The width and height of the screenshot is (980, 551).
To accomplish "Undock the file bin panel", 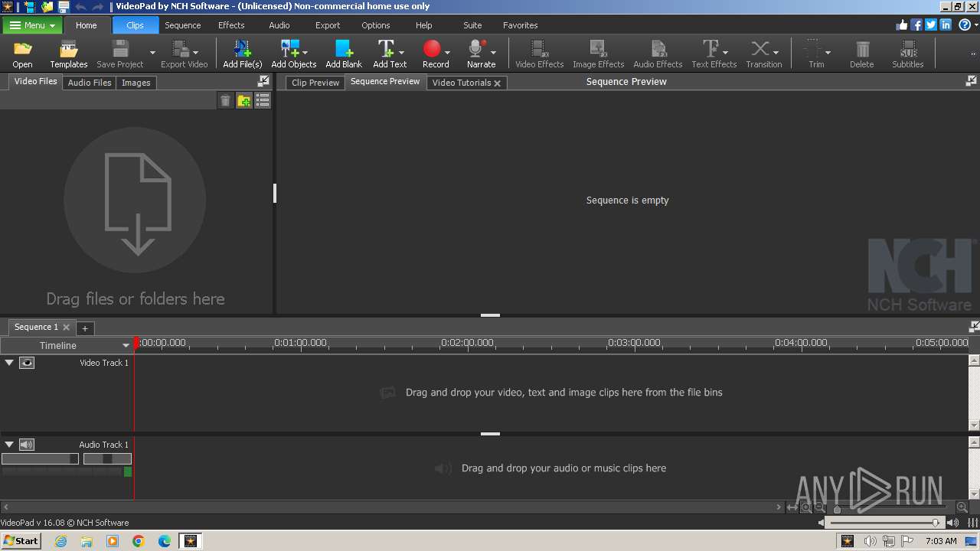I will click(263, 81).
